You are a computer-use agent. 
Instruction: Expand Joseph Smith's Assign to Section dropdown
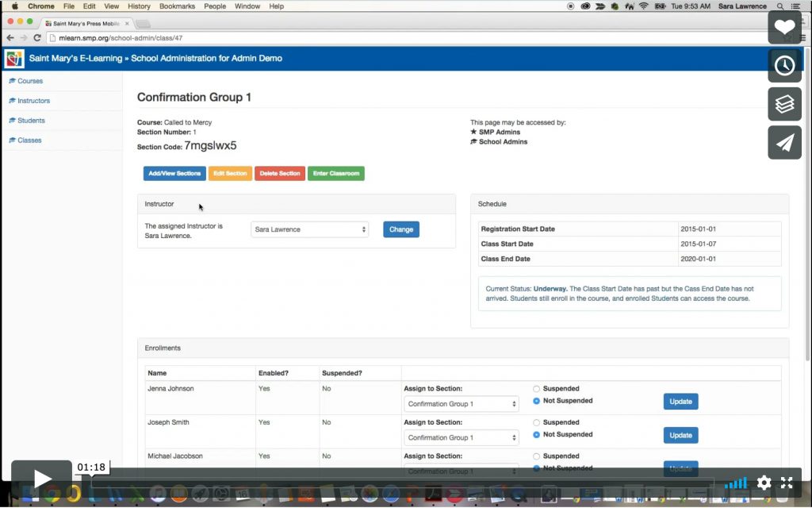pyautogui.click(x=461, y=437)
